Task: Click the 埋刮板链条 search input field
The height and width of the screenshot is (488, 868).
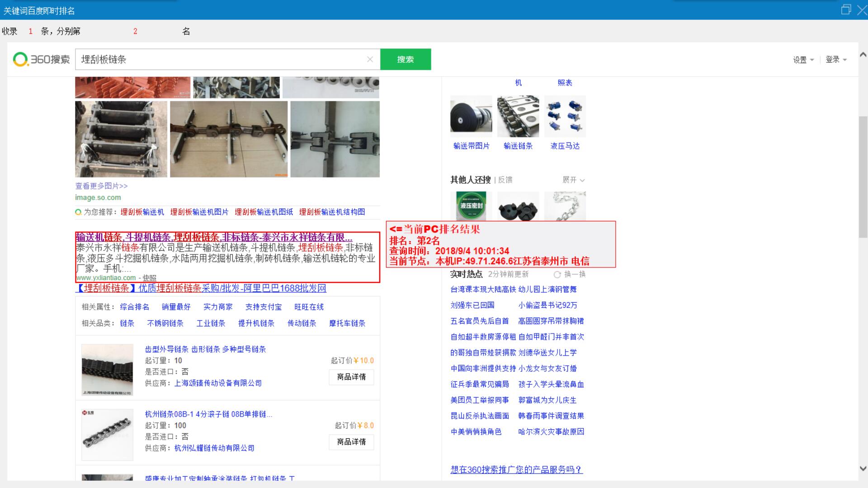Action: pyautogui.click(x=217, y=59)
